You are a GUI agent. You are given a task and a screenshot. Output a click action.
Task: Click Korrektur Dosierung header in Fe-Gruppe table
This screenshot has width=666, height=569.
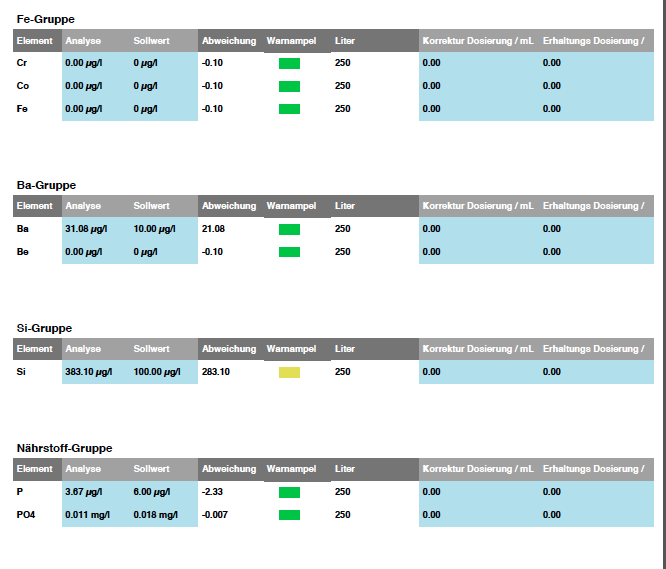478,41
